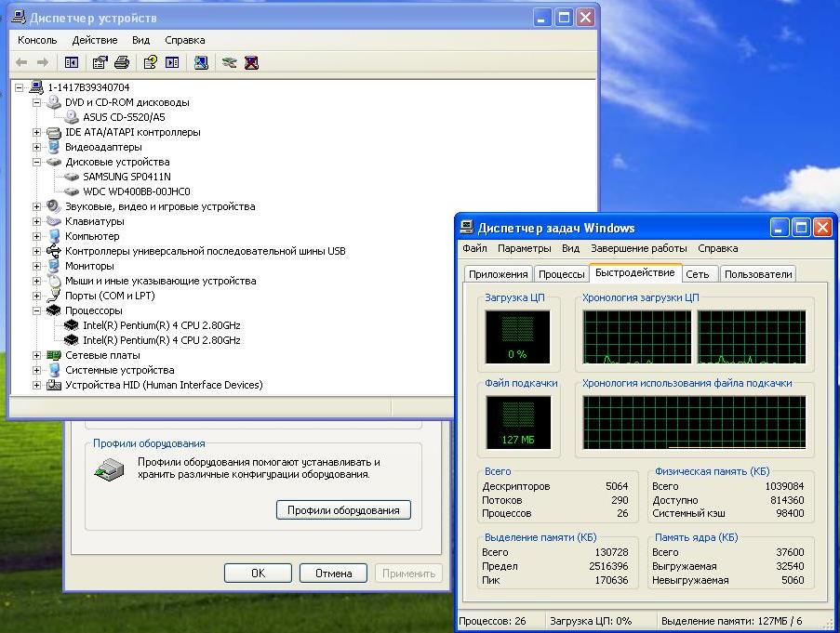Switch to the Сеть tab

698,274
